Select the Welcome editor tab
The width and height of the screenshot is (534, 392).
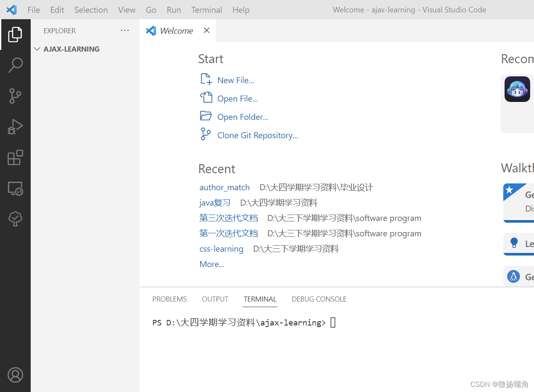pos(177,31)
